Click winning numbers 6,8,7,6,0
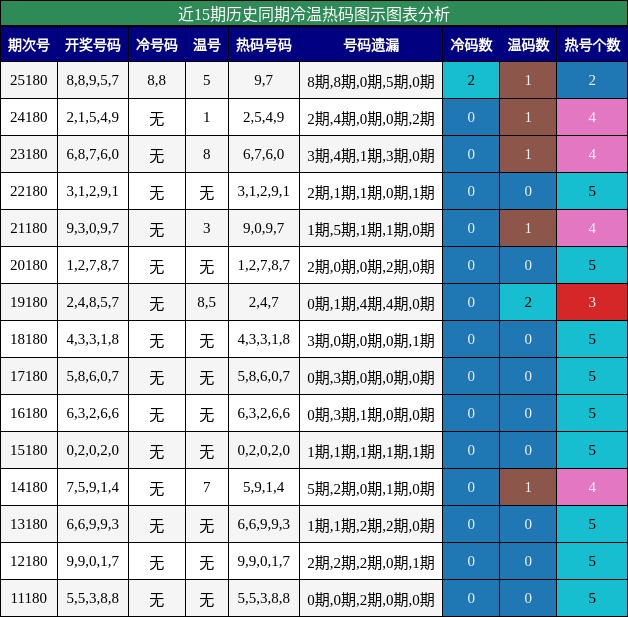628x617 pixels. [93, 154]
